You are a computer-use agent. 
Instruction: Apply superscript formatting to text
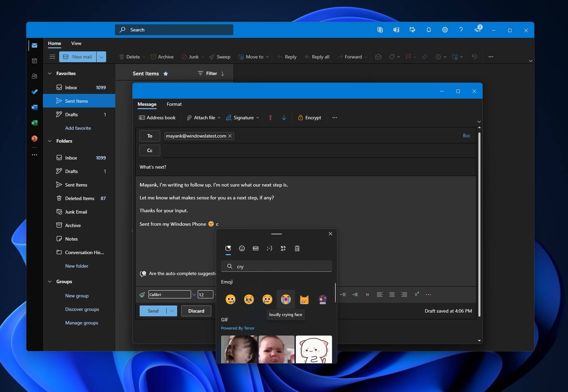[416, 294]
